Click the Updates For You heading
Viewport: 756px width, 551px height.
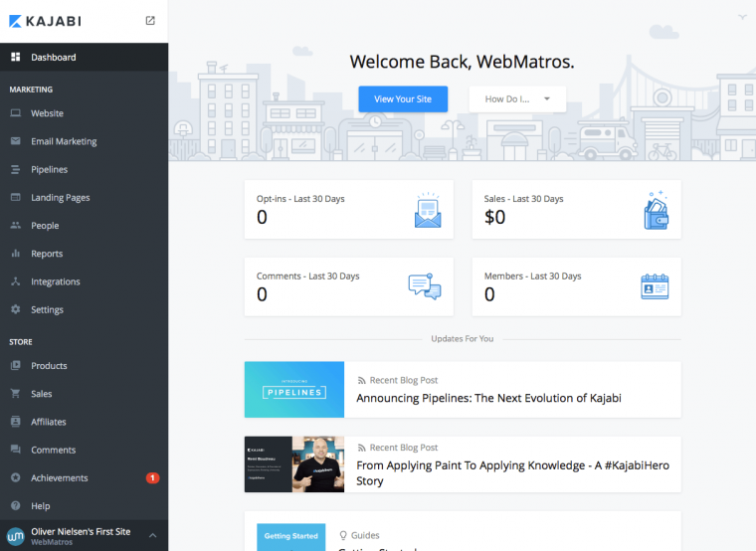463,339
